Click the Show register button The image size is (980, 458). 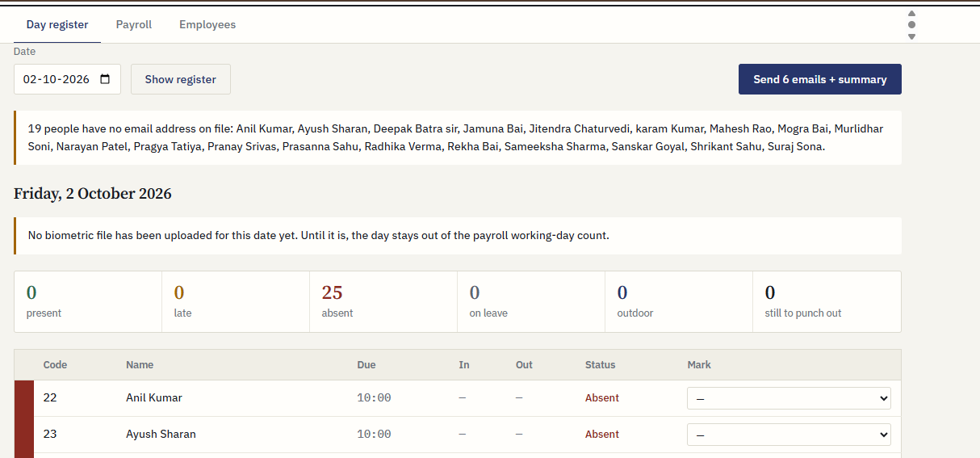pos(181,79)
